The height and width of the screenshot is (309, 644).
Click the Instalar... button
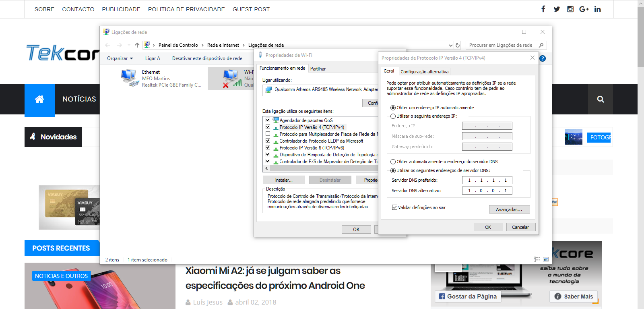pos(284,180)
